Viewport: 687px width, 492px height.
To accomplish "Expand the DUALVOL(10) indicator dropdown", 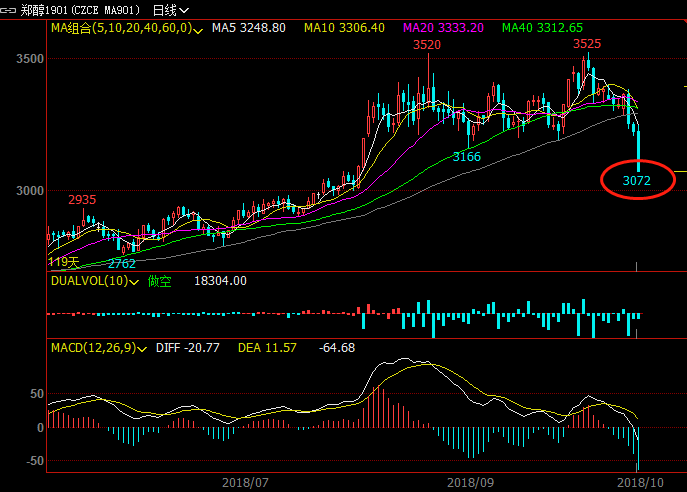I will 135,283.
